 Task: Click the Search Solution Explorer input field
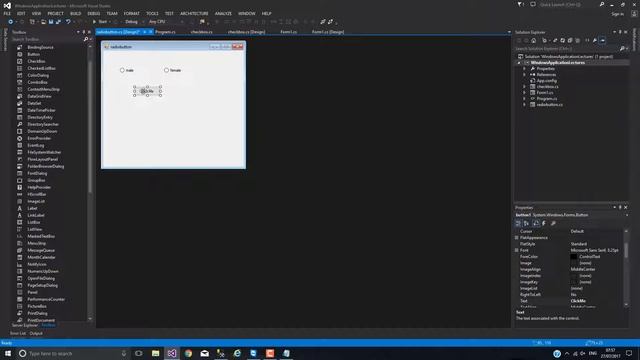(567, 49)
